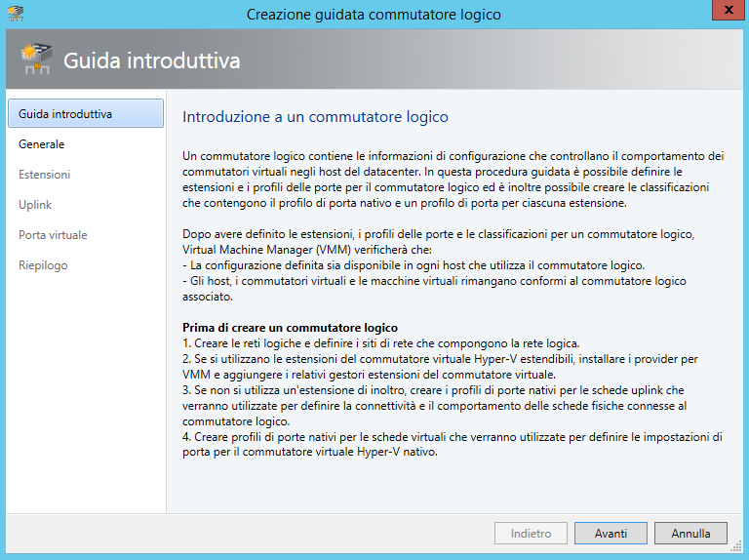
Task: Click the large Guida introduttiva banner heading
Action: click(x=152, y=61)
